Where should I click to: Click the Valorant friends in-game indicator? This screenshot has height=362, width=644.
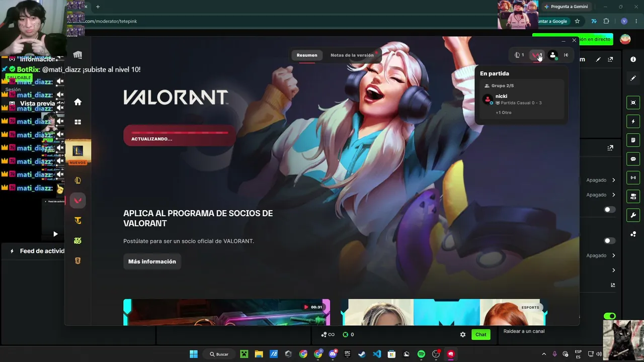pyautogui.click(x=537, y=55)
